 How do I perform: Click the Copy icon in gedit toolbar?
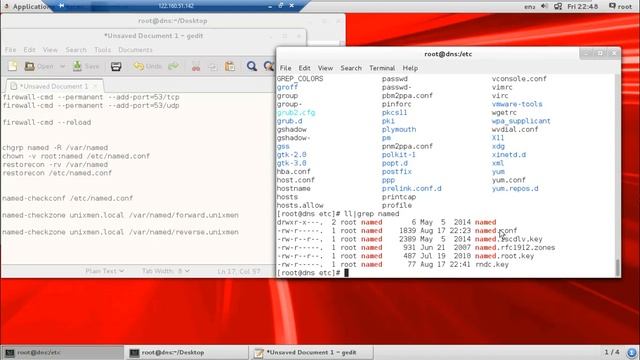pyautogui.click(x=213, y=67)
